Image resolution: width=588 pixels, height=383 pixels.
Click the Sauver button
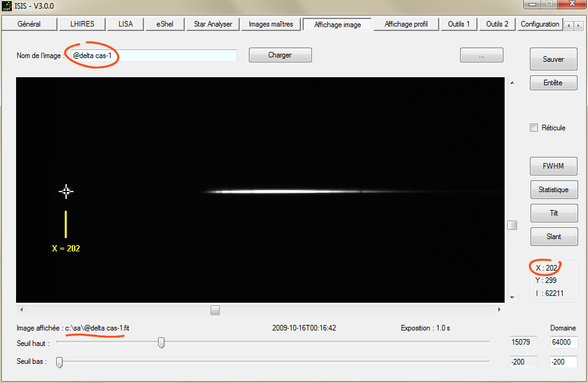[x=553, y=59]
